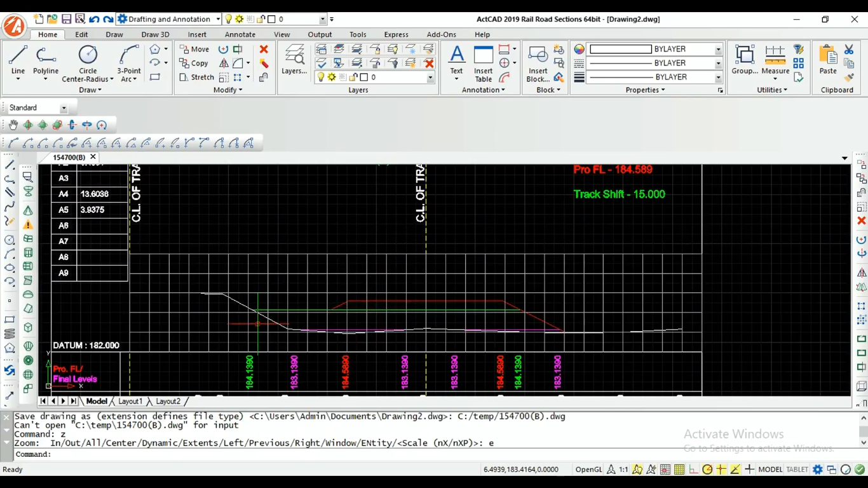Open the Drafting and Annotation workspace dropdown

click(x=218, y=19)
